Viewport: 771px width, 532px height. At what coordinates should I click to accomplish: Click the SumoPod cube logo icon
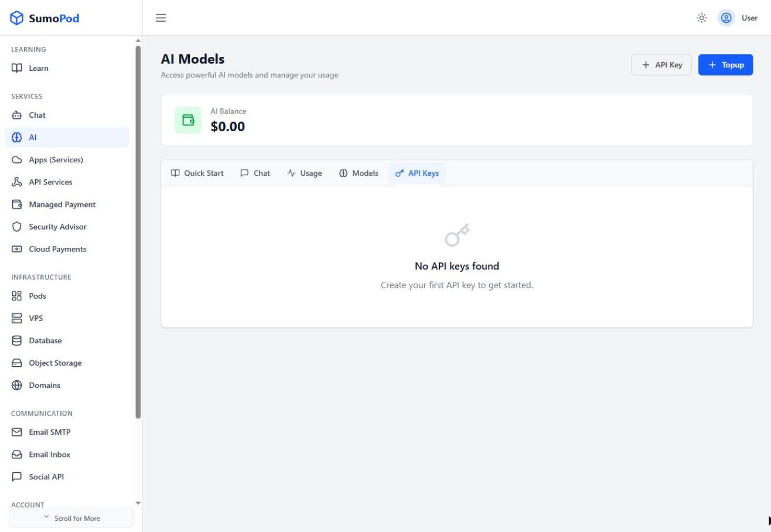[17, 18]
